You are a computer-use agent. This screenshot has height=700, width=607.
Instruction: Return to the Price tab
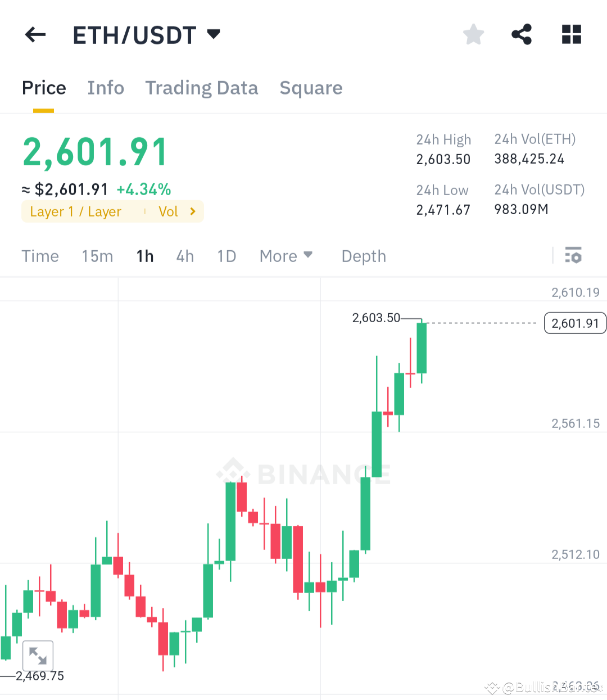pos(44,88)
